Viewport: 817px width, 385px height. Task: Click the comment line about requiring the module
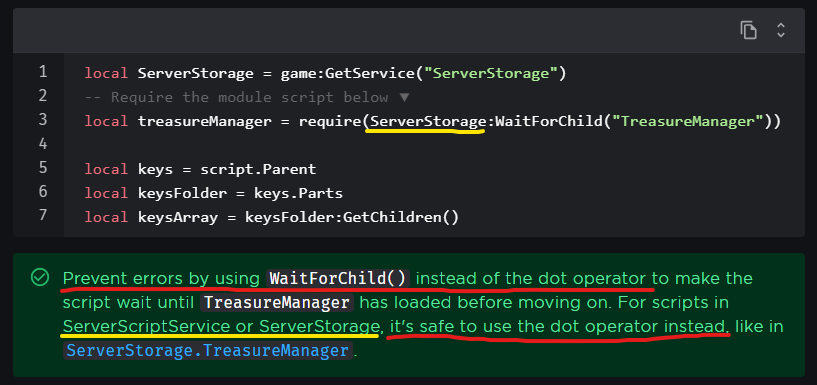pos(247,97)
